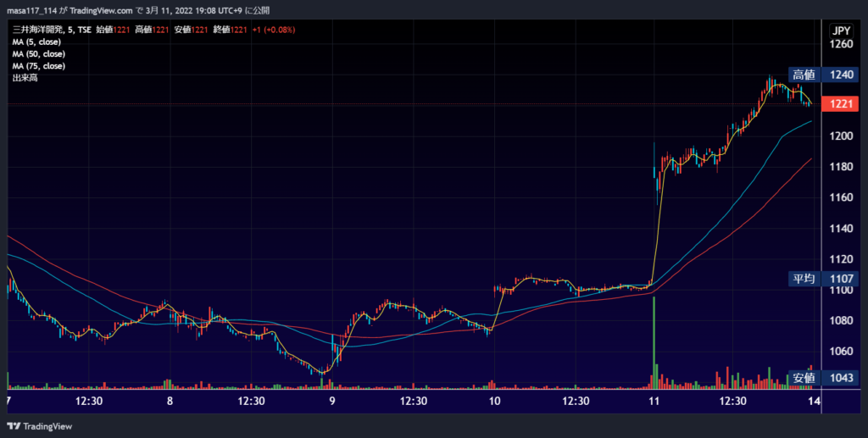Click date label 8 on time axis
This screenshot has width=868, height=438.
coord(170,402)
